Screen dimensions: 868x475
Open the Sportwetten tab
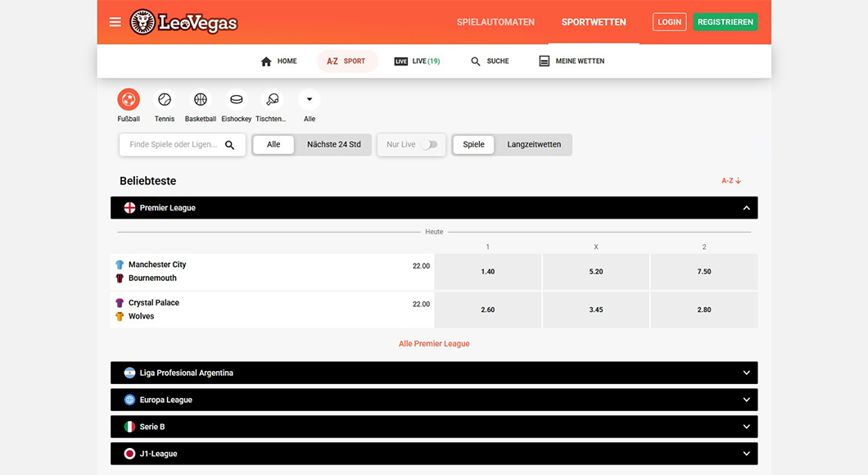point(594,22)
